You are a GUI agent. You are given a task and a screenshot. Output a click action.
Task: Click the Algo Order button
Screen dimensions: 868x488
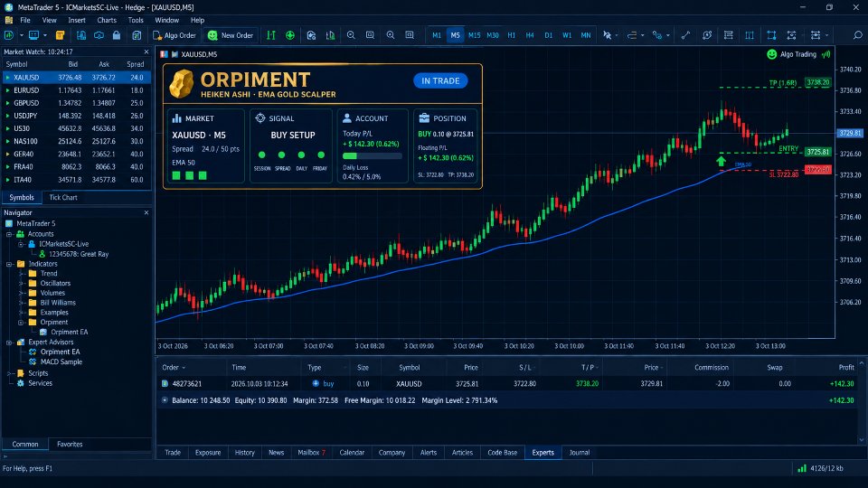click(175, 35)
